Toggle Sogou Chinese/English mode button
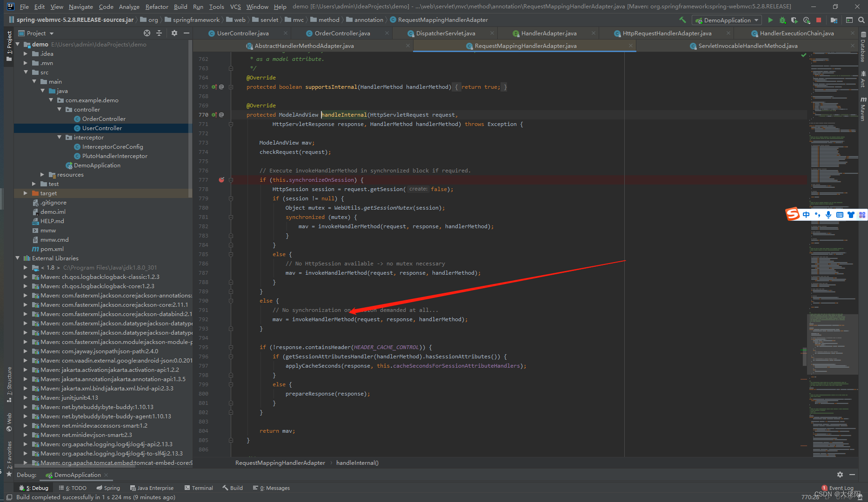The image size is (868, 502). click(806, 214)
